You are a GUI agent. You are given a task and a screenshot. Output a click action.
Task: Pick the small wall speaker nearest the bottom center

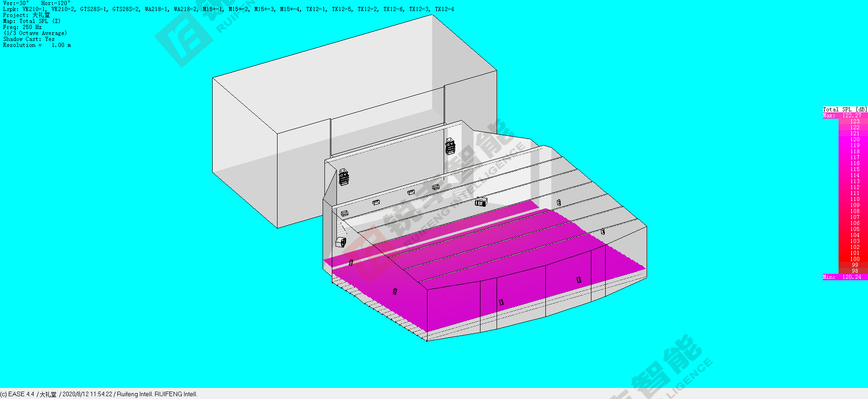501,302
